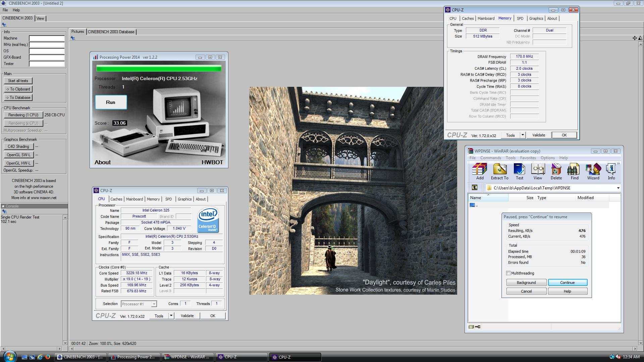This screenshot has width=644, height=362.
Task: Click Run in Processing Power 2014
Action: tap(111, 102)
